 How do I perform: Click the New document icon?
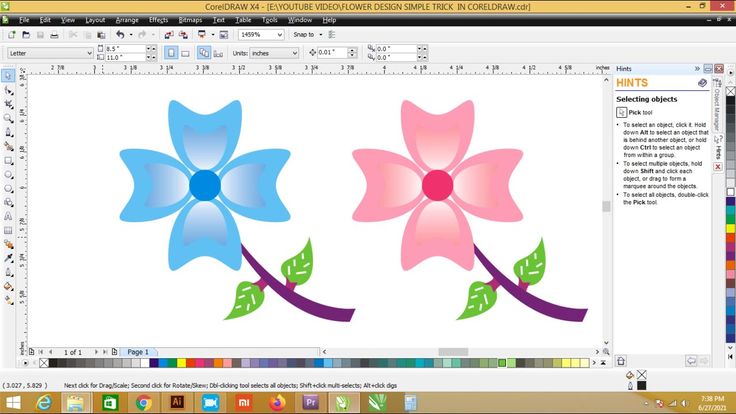10,35
